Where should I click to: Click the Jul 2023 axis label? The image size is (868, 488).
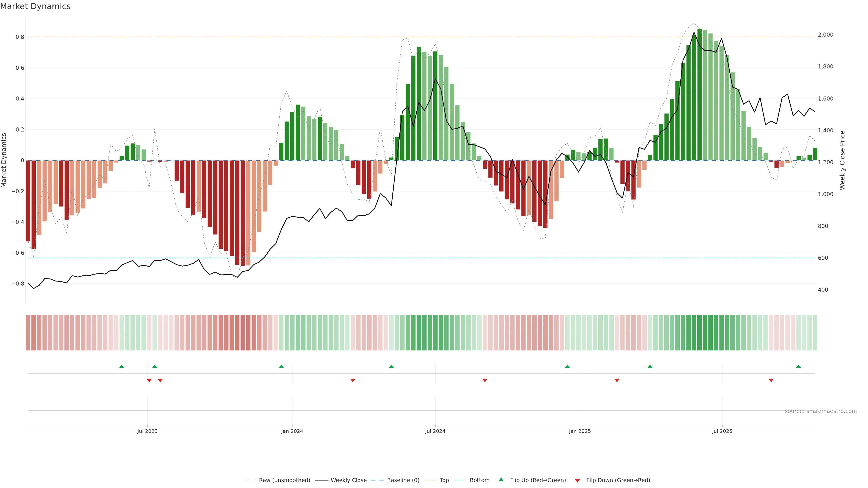point(147,431)
